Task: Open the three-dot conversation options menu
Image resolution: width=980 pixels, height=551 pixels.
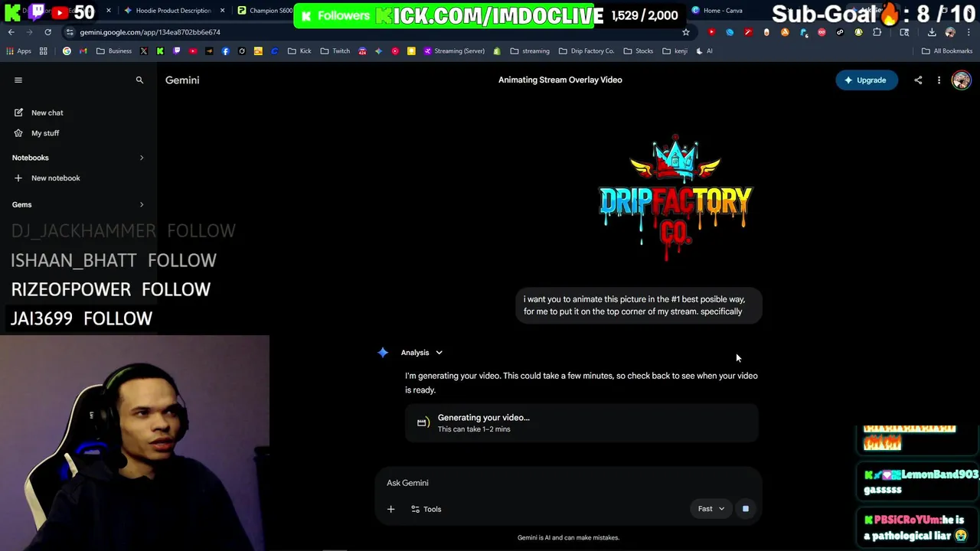Action: pos(939,80)
